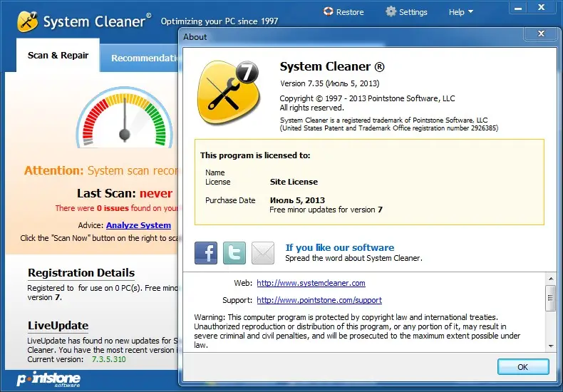Click OK to close About dialog
Screen dimensions: 563x392
click(x=523, y=367)
